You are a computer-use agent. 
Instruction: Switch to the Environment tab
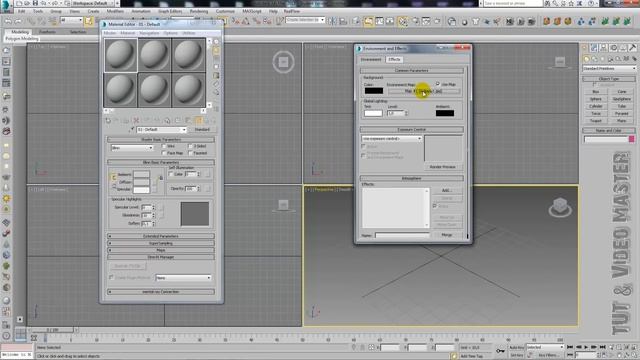[371, 60]
